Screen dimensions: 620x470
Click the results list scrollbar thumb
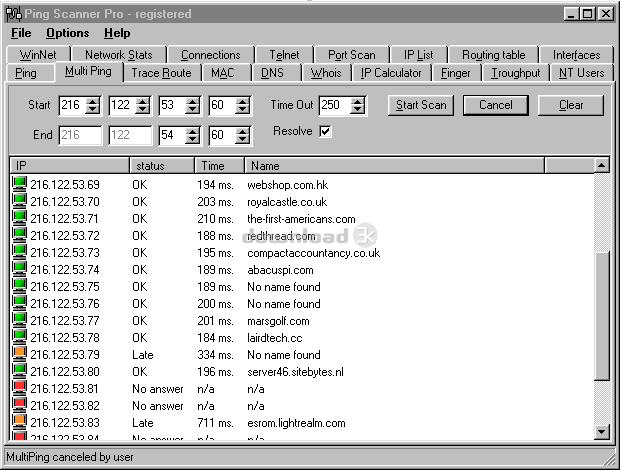coord(601,315)
